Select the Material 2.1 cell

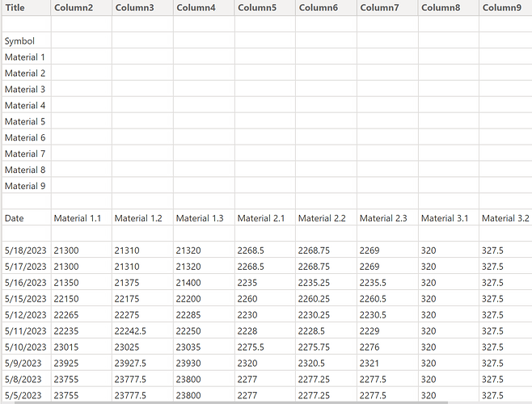point(265,218)
